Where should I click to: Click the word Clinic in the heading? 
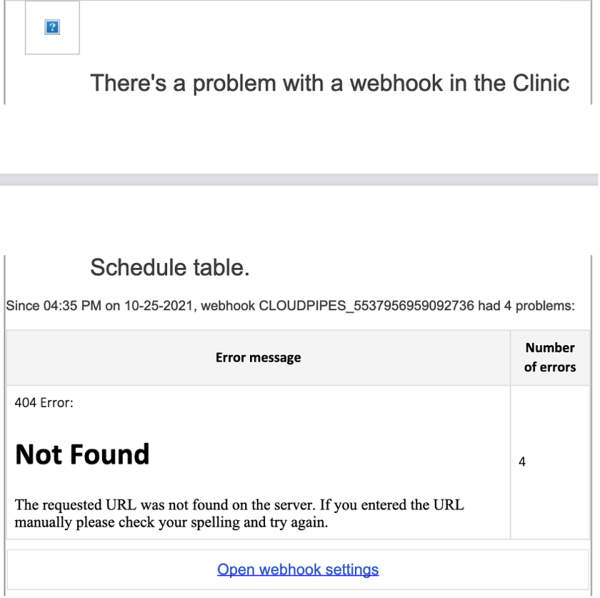pyautogui.click(x=541, y=83)
